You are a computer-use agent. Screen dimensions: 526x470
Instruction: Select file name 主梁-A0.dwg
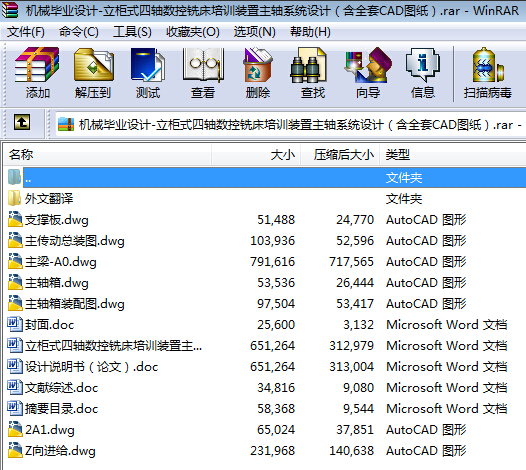tap(60, 262)
